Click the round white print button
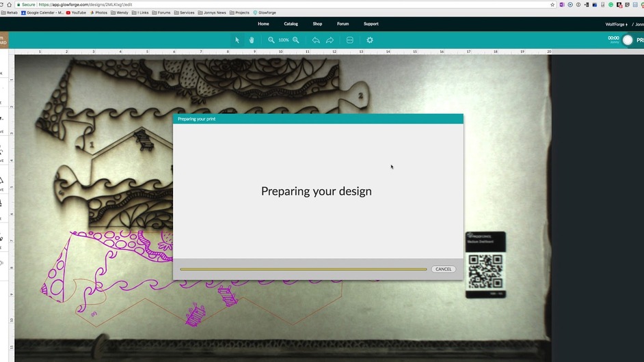Image resolution: width=644 pixels, height=362 pixels. [628, 40]
